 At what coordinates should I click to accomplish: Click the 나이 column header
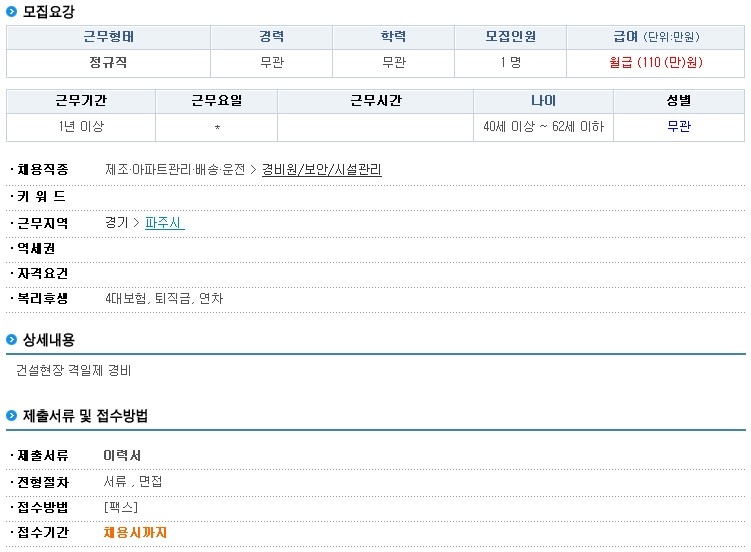coord(543,101)
